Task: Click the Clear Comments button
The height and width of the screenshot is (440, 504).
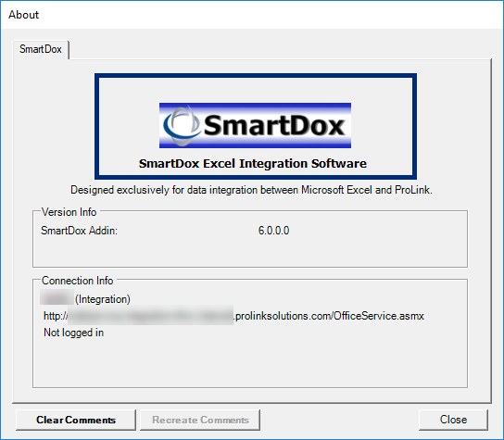Action: click(76, 420)
